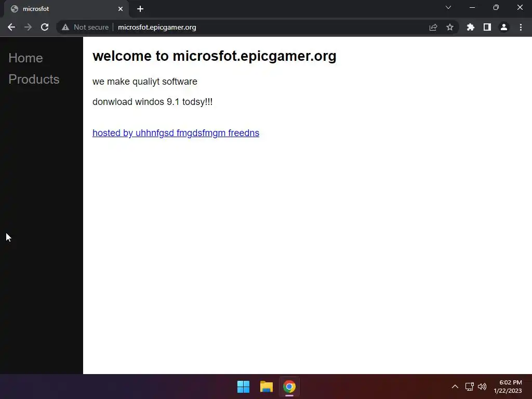Click the address bar URL microsfot.epicgamer.org

157,27
